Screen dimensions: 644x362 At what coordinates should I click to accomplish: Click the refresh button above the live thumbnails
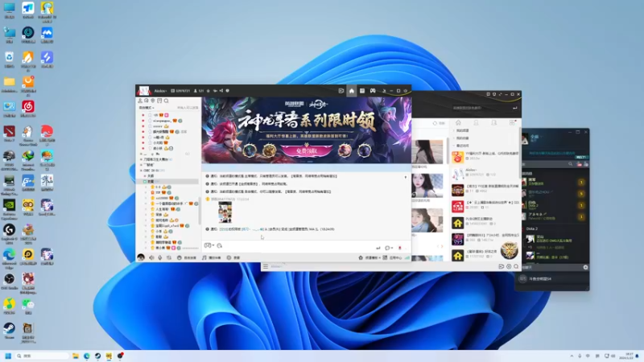(x=439, y=123)
